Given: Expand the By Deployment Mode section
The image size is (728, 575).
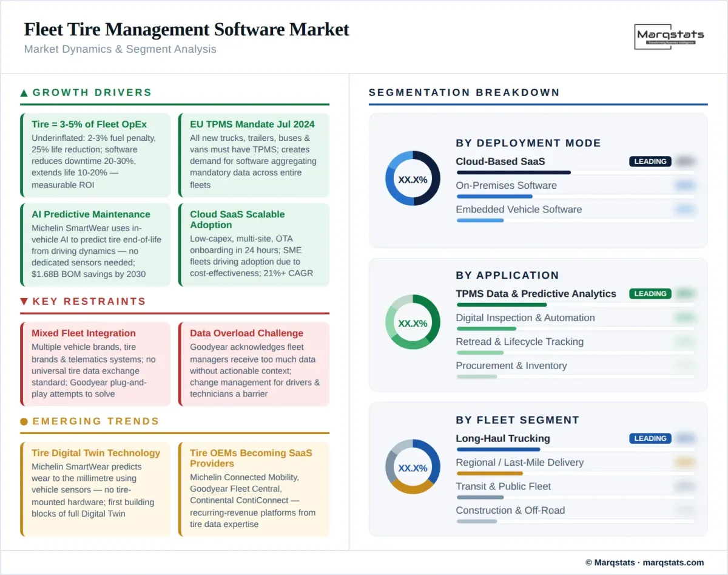Looking at the screenshot, I should [x=528, y=143].
